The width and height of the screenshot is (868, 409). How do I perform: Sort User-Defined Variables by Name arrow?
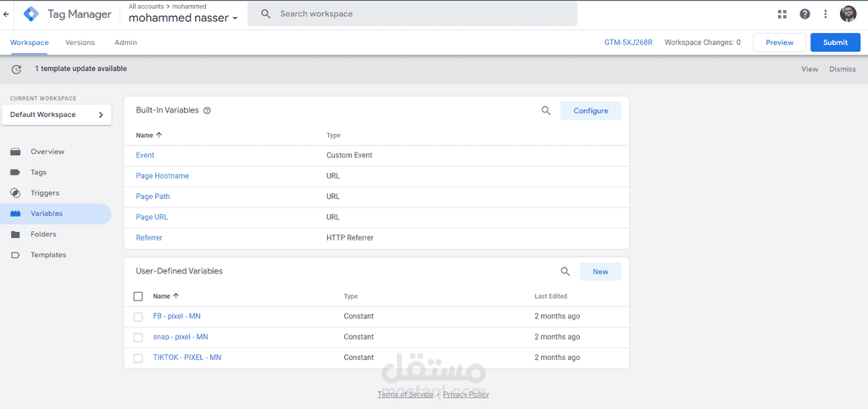(176, 296)
